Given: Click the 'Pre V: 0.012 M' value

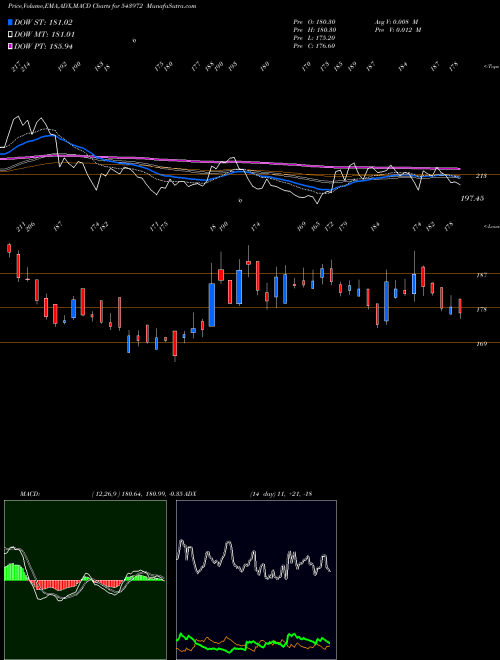Looking at the screenshot, I should tap(398, 30).
